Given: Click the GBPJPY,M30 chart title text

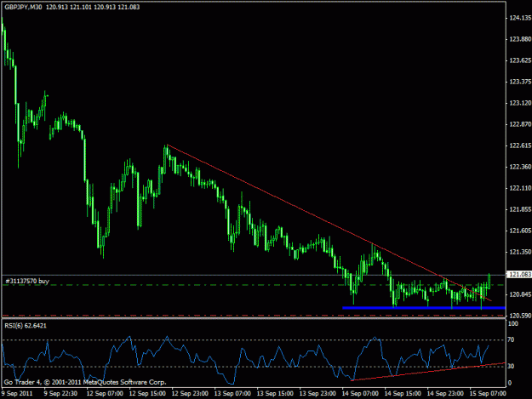Looking at the screenshot, I should tap(23, 7).
